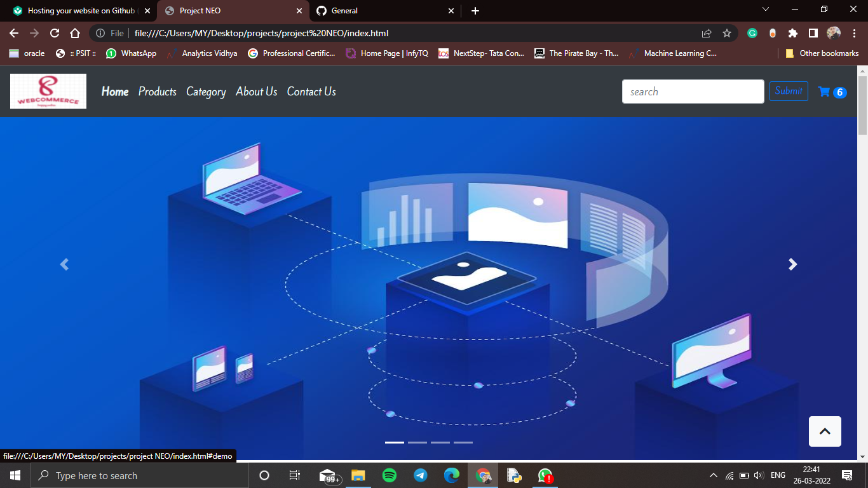Click the page vertical scrollbar thumb
This screenshot has width=868, height=488.
862,105
